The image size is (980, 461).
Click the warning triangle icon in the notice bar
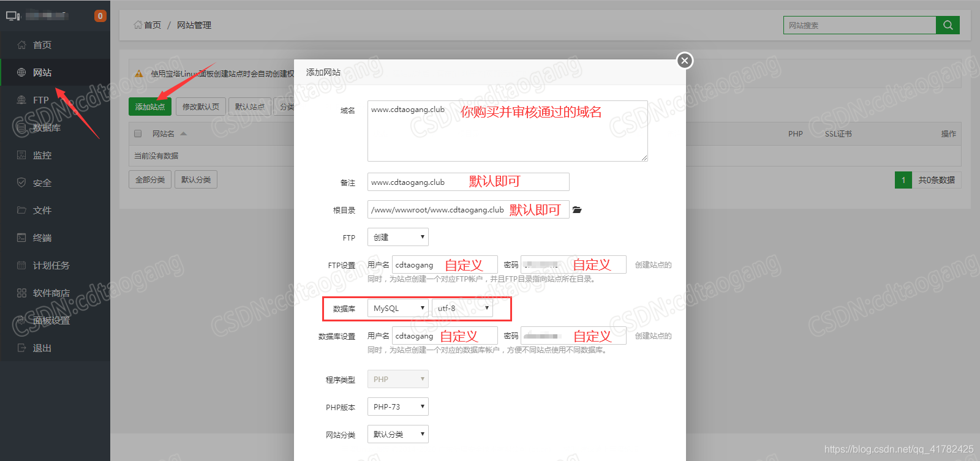click(139, 73)
